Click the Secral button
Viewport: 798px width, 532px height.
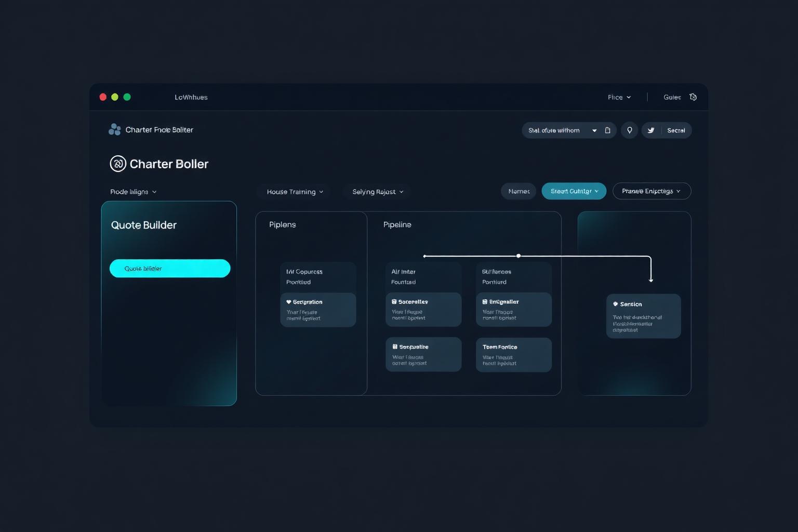point(676,130)
